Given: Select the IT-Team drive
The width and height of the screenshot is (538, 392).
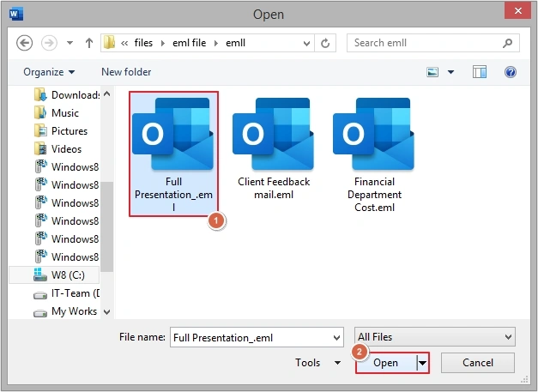Looking at the screenshot, I should point(67,293).
